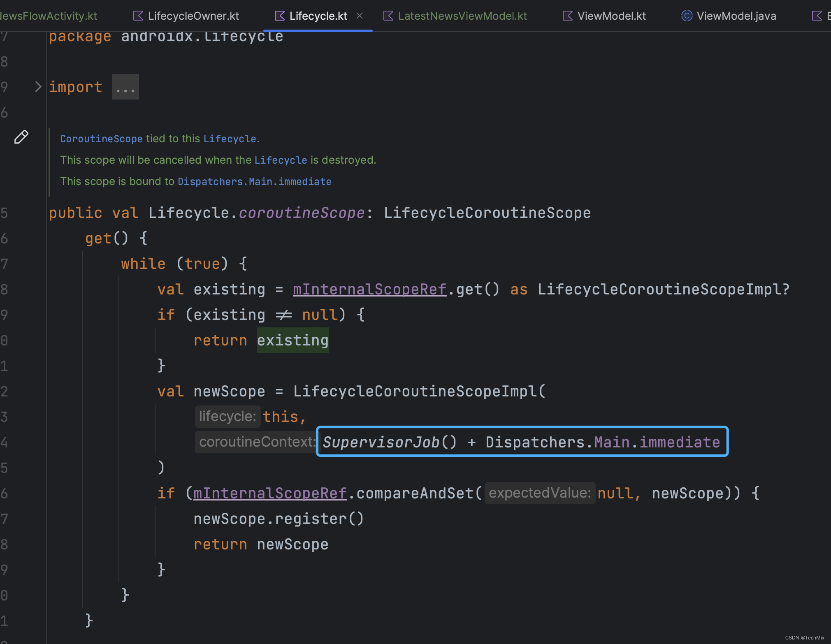Click LifecycleCoroutineScopeImpl( constructor call
This screenshot has height=644, width=831.
pos(419,391)
